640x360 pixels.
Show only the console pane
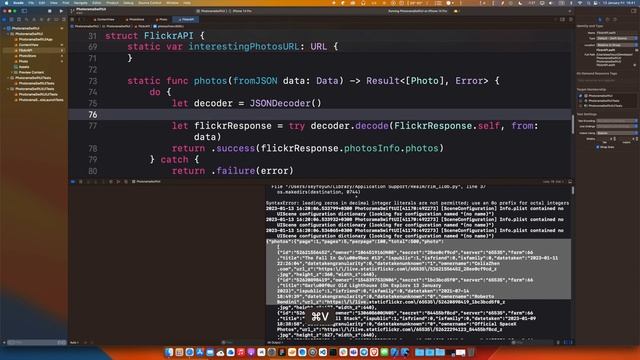coord(570,342)
